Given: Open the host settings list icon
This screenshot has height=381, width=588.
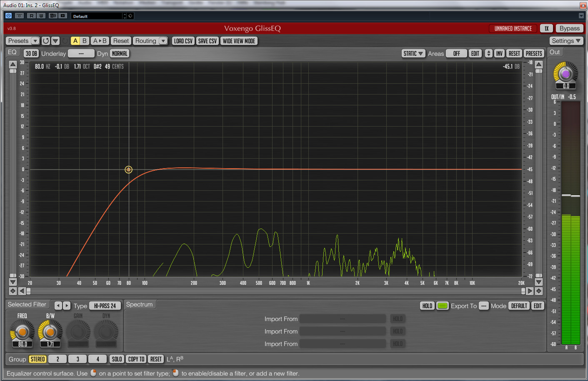Looking at the screenshot, I should click(x=63, y=15).
